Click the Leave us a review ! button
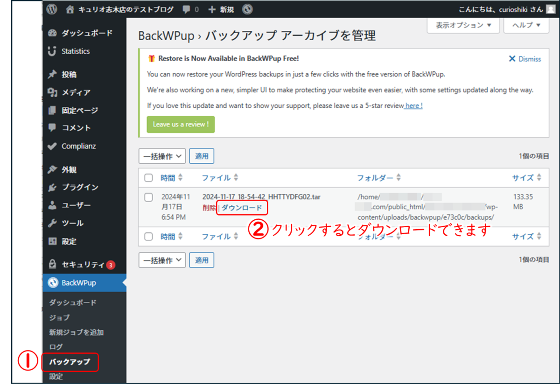Image resolution: width=560 pixels, height=392 pixels. coord(181,125)
